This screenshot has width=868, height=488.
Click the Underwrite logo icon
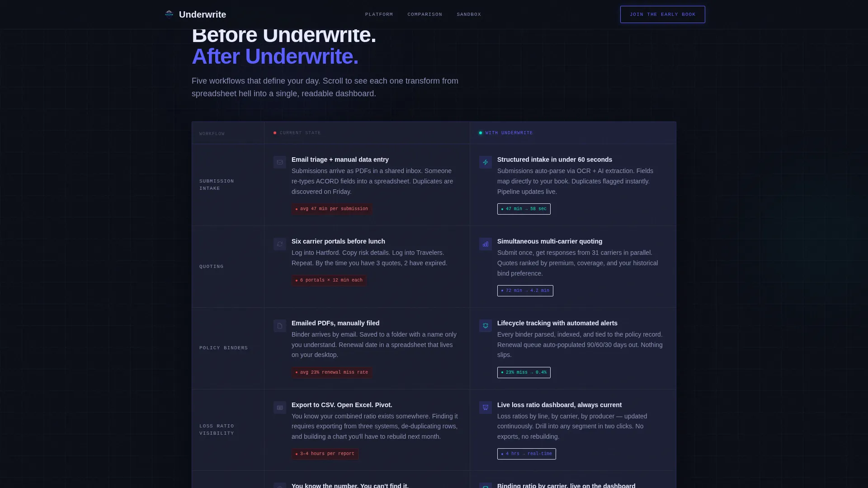pyautogui.click(x=169, y=14)
